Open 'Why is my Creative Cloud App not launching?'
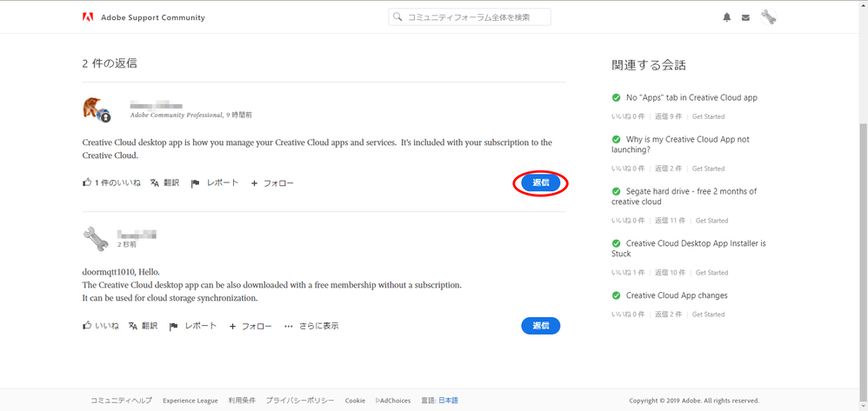The width and height of the screenshot is (868, 411). click(680, 144)
